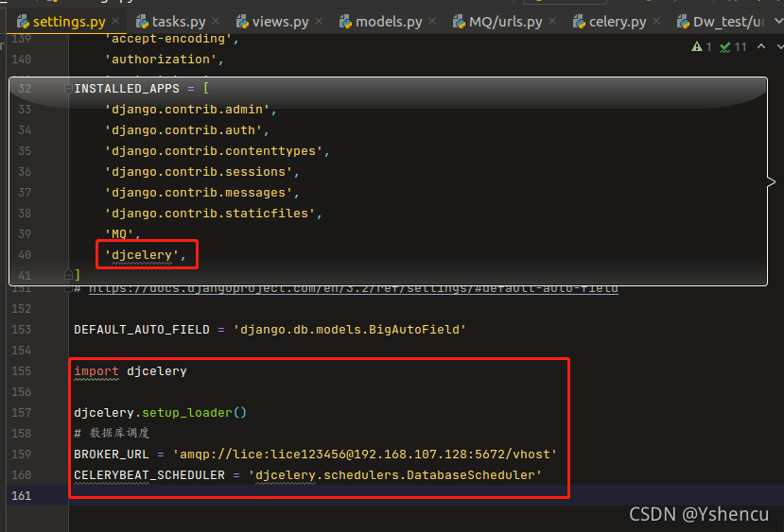
Task: Click the fold end marker at line 41
Action: point(68,275)
